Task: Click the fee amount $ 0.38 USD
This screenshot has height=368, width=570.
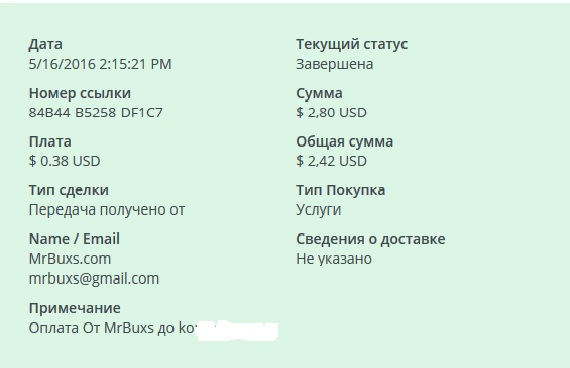Action: pos(64,161)
